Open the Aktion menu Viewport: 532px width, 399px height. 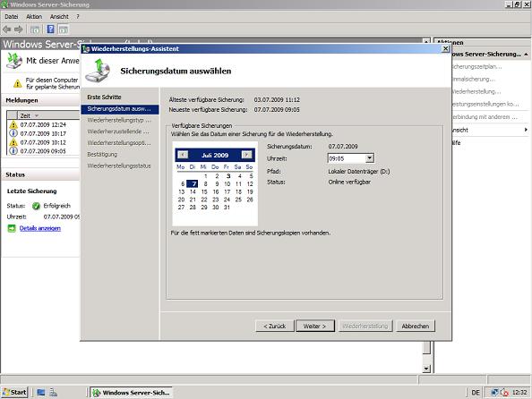34,17
